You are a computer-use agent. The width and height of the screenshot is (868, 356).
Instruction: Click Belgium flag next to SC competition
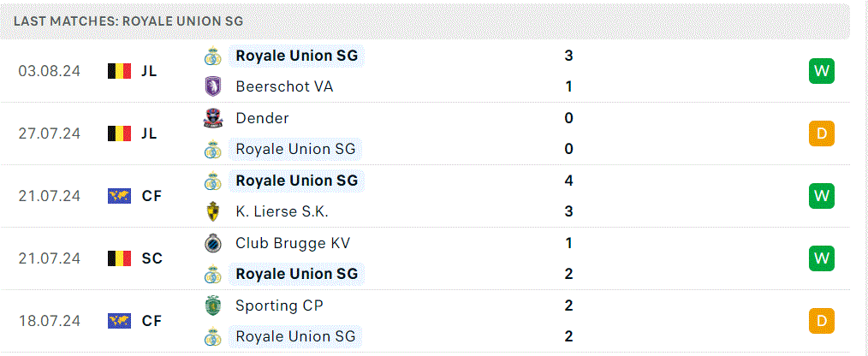[x=119, y=258]
